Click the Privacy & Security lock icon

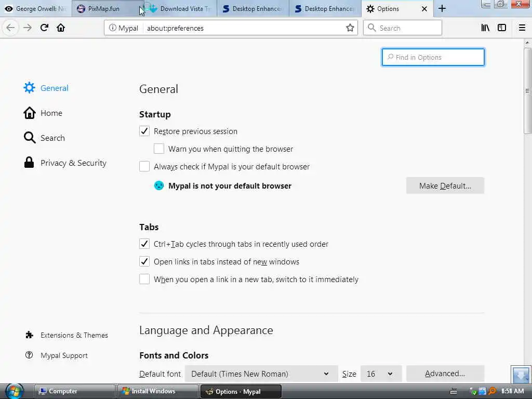[29, 163]
